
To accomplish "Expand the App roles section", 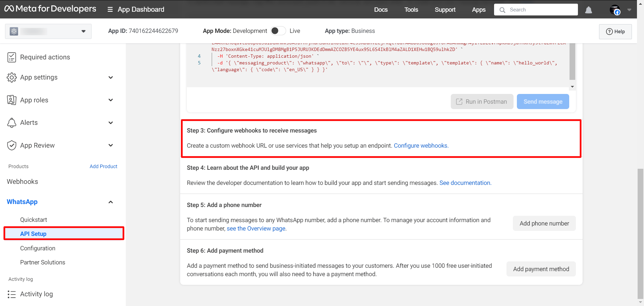I will (x=111, y=100).
